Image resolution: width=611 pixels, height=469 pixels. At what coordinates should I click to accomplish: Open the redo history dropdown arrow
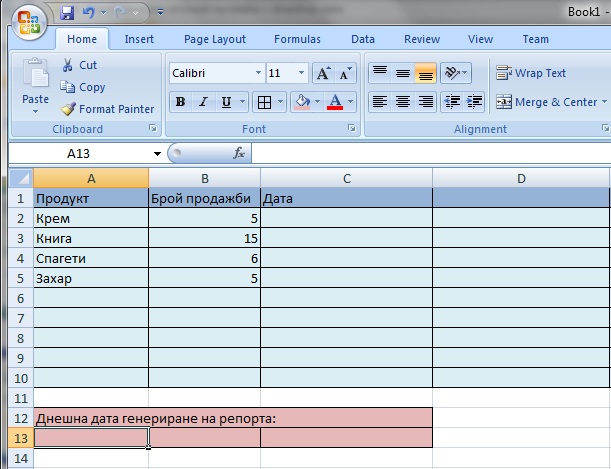(x=136, y=13)
